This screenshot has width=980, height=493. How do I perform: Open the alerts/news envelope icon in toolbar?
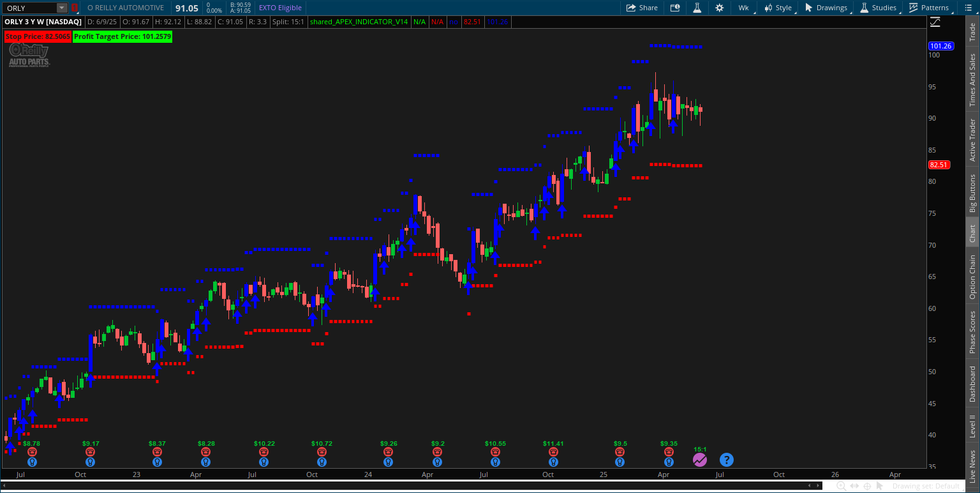[x=675, y=8]
